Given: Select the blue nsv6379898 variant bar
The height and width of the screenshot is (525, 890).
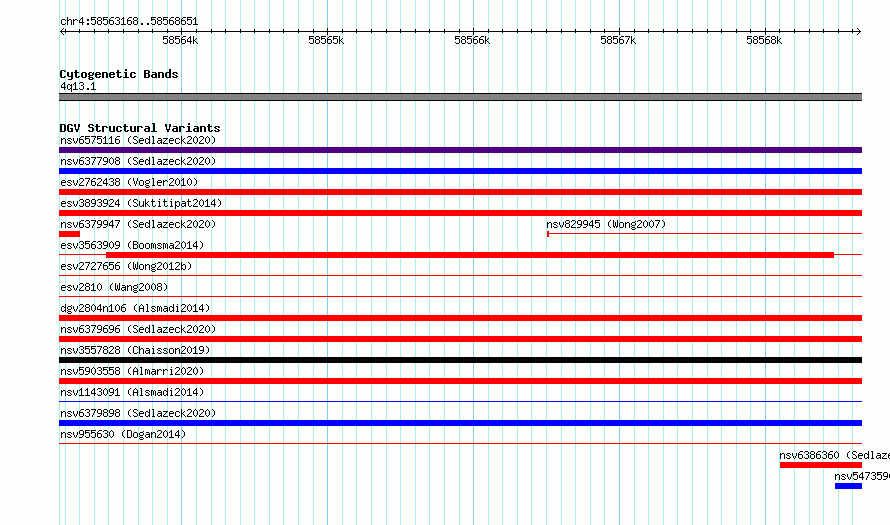Looking at the screenshot, I should (460, 423).
